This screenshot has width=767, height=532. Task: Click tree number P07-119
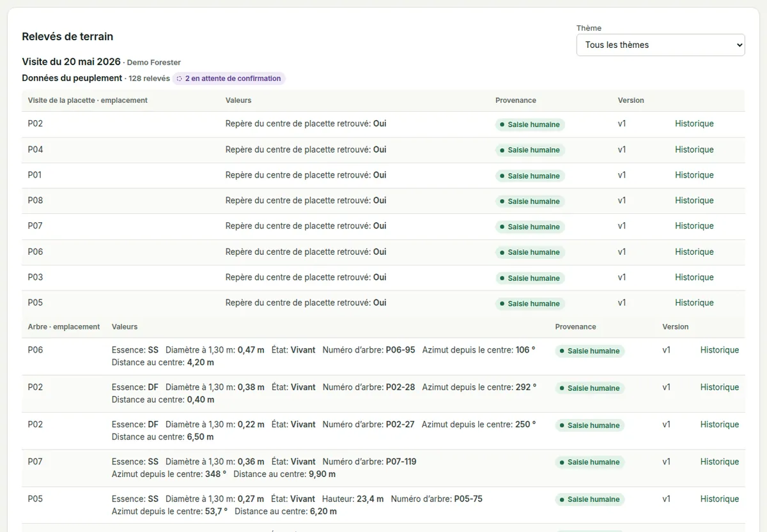(x=401, y=462)
